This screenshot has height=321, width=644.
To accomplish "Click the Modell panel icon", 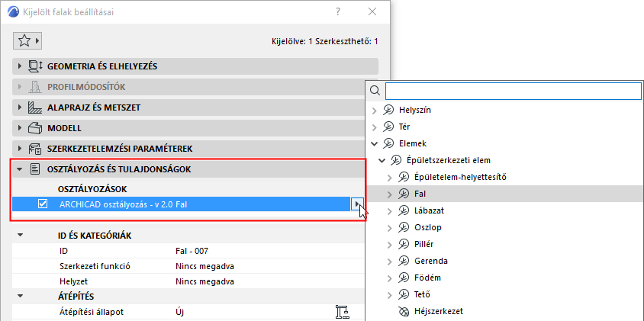I will [34, 128].
